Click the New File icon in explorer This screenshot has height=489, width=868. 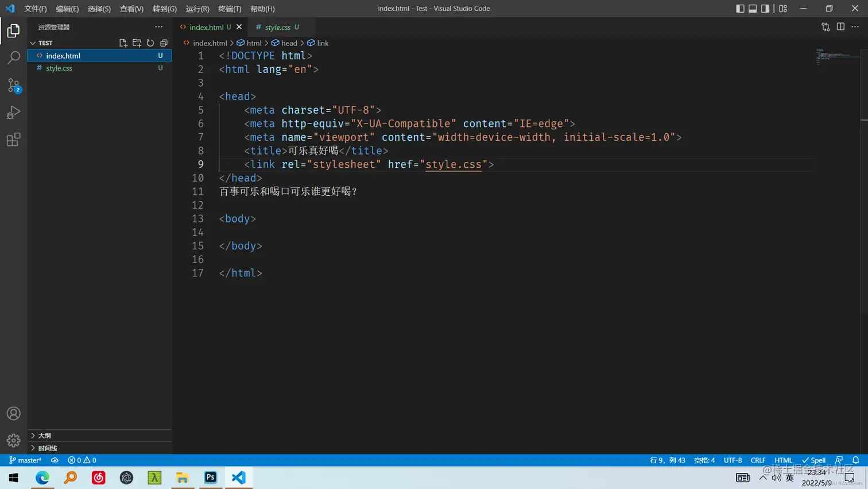[123, 43]
